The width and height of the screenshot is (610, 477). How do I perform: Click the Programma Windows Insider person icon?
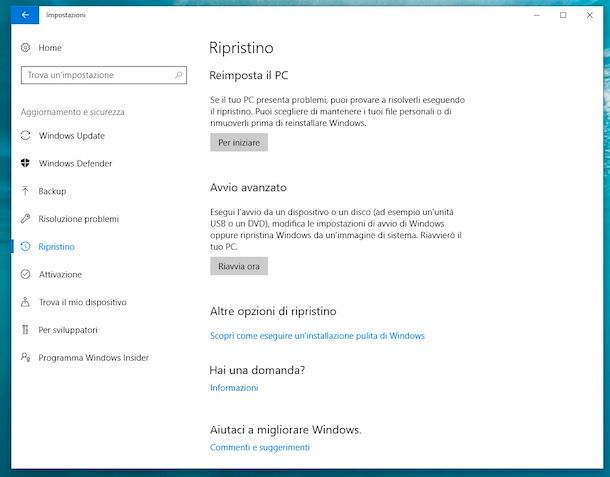[x=25, y=357]
